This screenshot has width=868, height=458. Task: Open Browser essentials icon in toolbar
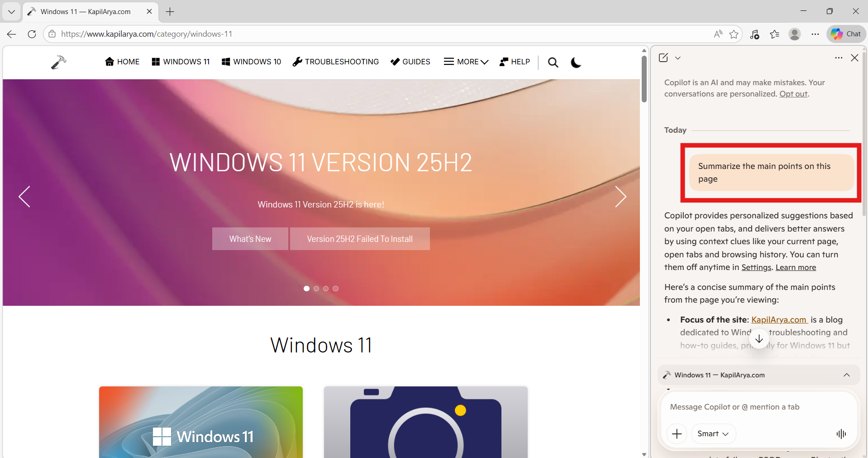coord(755,34)
